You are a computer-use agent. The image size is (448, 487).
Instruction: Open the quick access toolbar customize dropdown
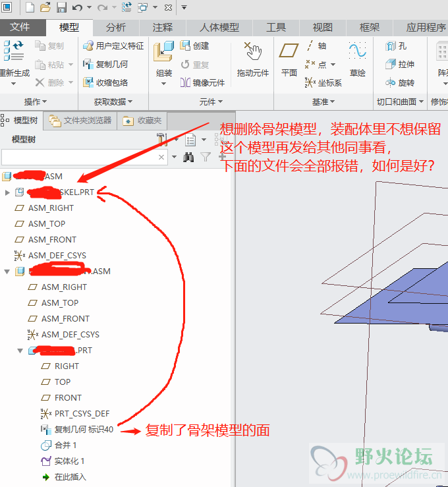184,7
